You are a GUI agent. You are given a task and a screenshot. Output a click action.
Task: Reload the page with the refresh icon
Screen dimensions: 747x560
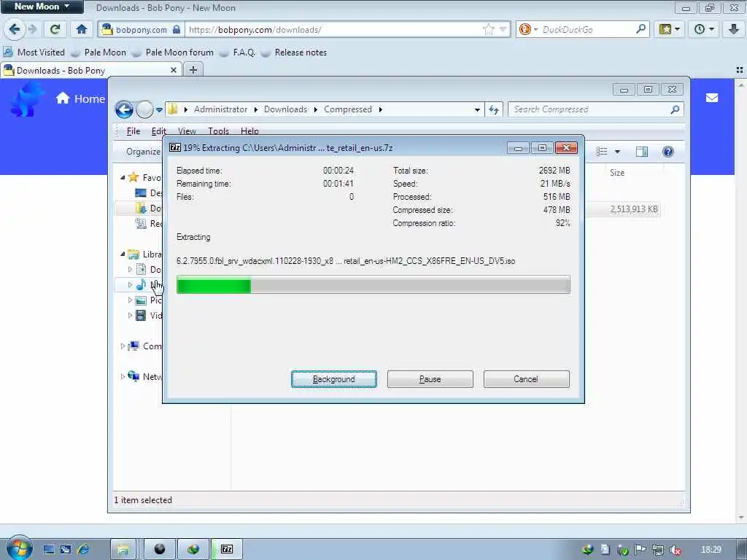tap(55, 29)
